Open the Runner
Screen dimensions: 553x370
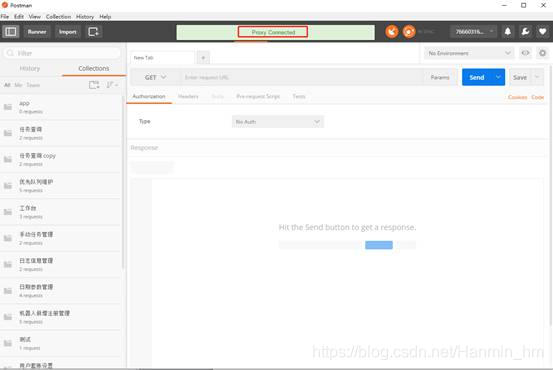click(37, 32)
